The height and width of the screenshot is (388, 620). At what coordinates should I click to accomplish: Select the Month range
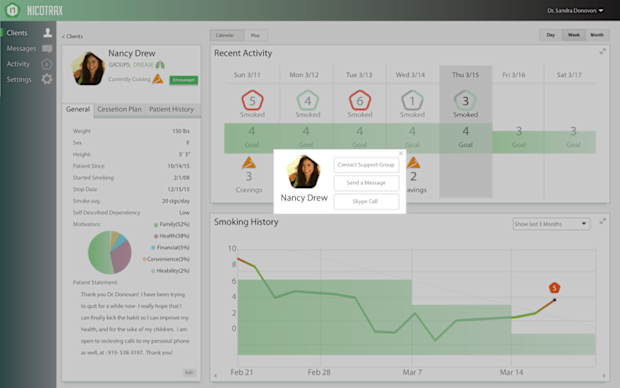[597, 35]
